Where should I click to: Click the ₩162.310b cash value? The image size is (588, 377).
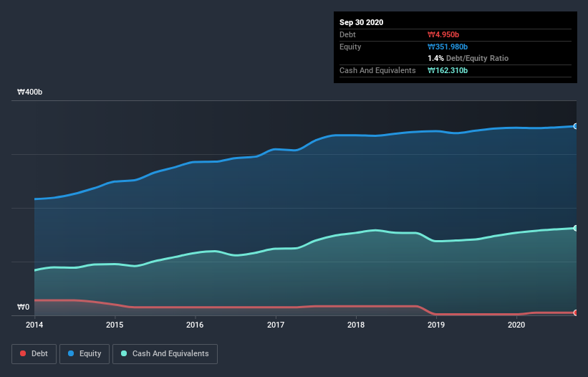(x=448, y=70)
